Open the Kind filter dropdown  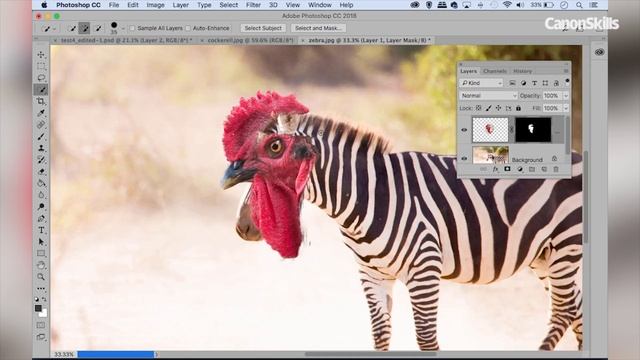pos(482,83)
